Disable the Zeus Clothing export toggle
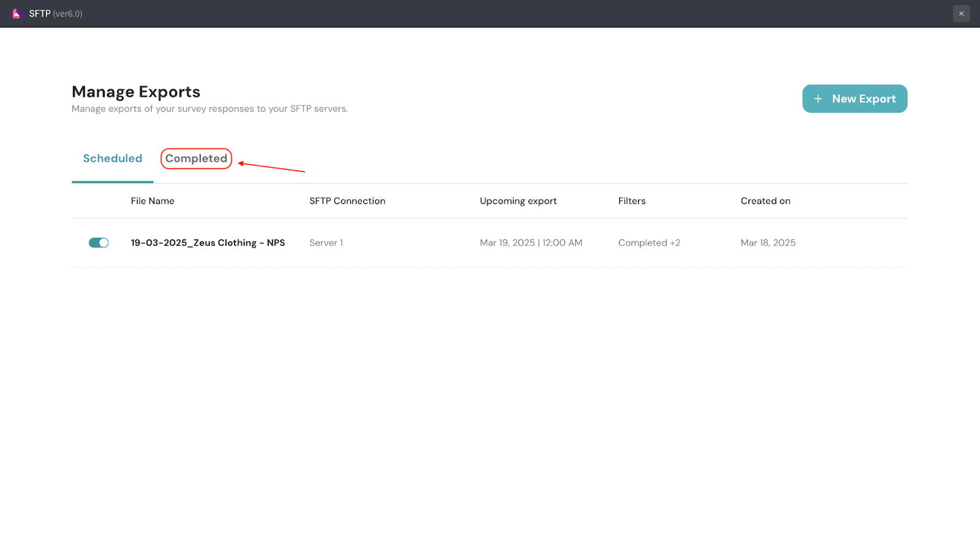Image resolution: width=980 pixels, height=550 pixels. point(99,243)
